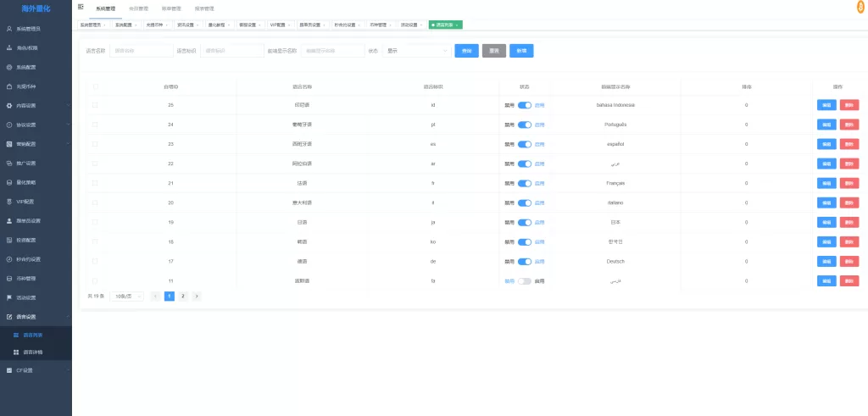
Task: Click the Bitcoin avatar icon at top right
Action: [860, 7]
